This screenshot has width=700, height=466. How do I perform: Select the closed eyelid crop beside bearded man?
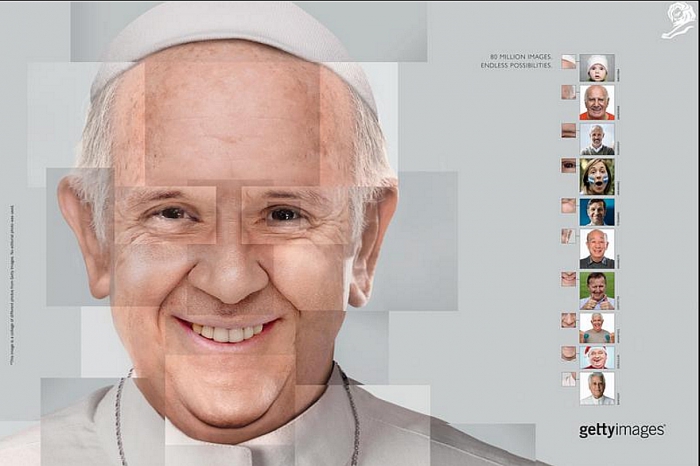(x=569, y=131)
